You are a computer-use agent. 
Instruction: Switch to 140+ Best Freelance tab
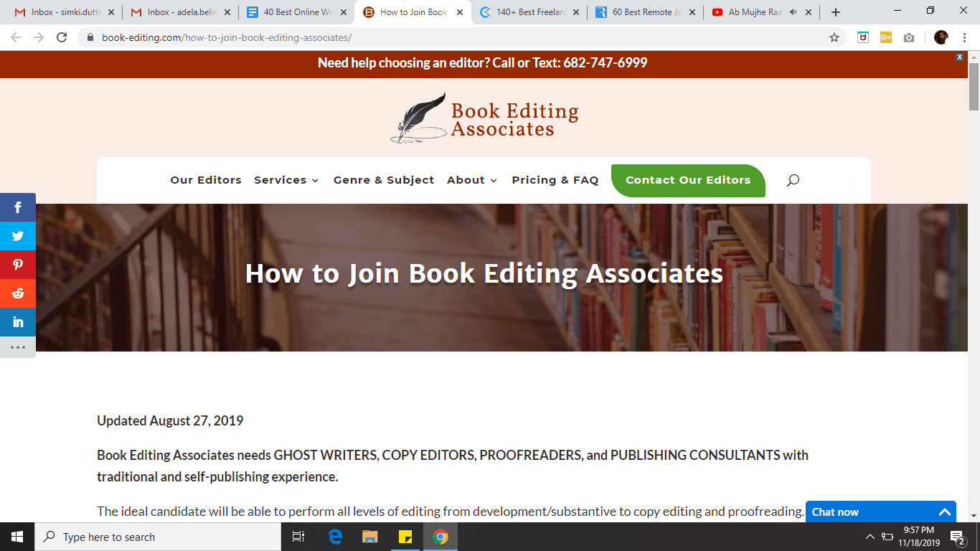529,12
